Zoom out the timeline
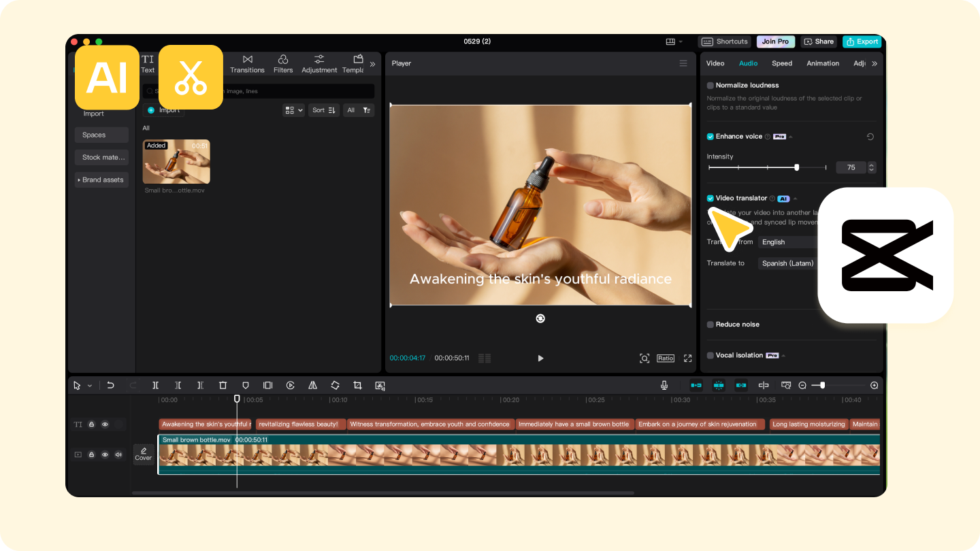 pos(802,385)
